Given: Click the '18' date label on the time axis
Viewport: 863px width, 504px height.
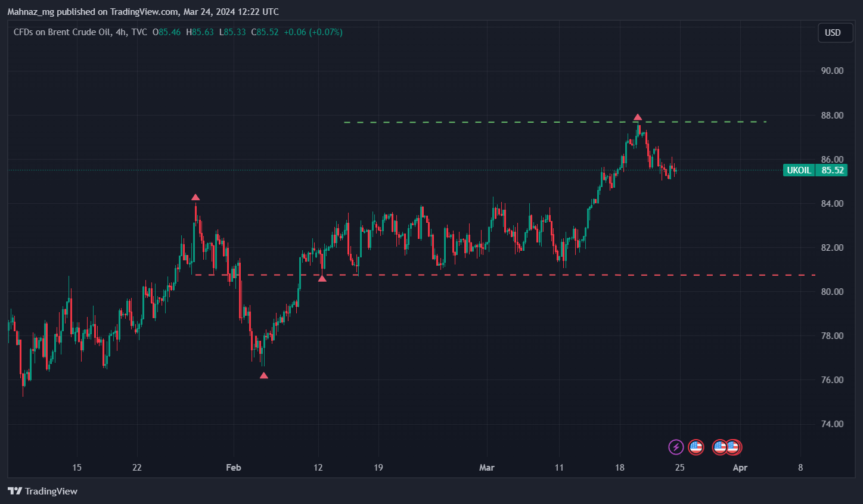Looking at the screenshot, I should pyautogui.click(x=620, y=468).
